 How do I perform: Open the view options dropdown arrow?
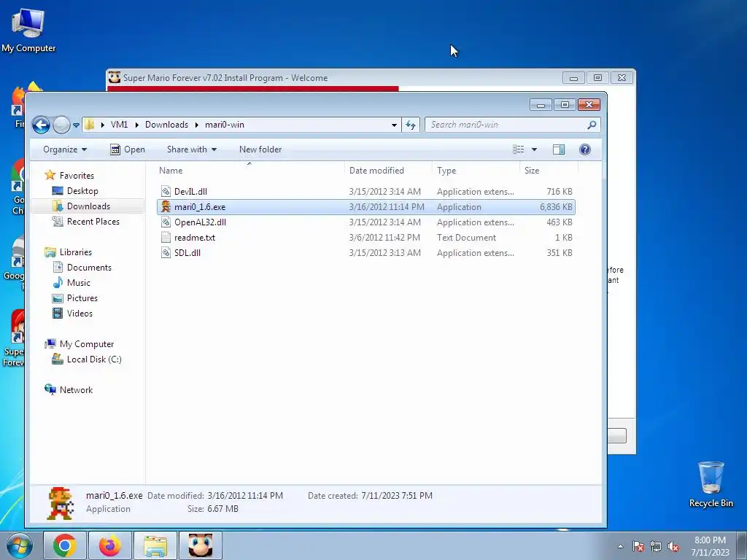pyautogui.click(x=534, y=149)
